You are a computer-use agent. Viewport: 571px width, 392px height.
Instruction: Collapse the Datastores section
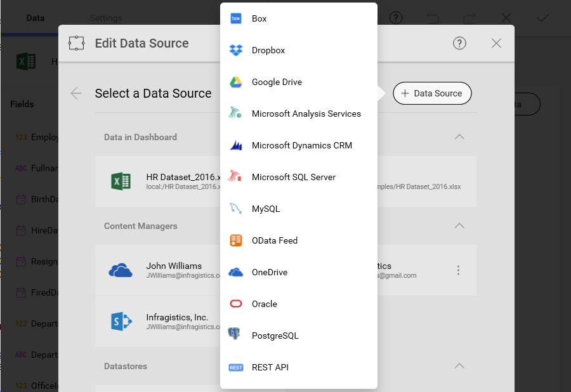459,366
